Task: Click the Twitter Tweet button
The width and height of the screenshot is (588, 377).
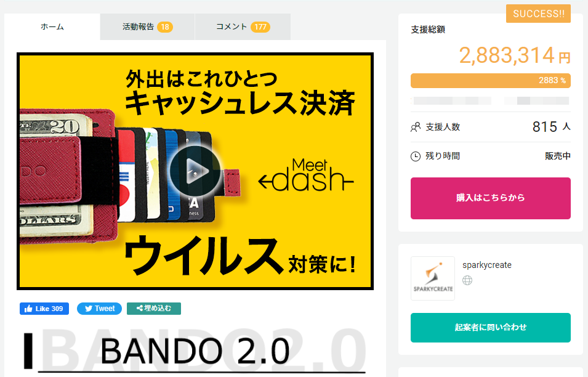Action: tap(99, 309)
